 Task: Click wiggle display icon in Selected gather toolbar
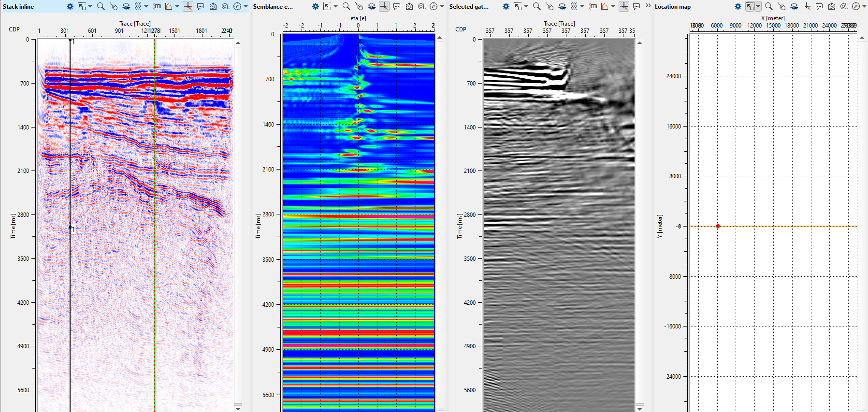[574, 6]
